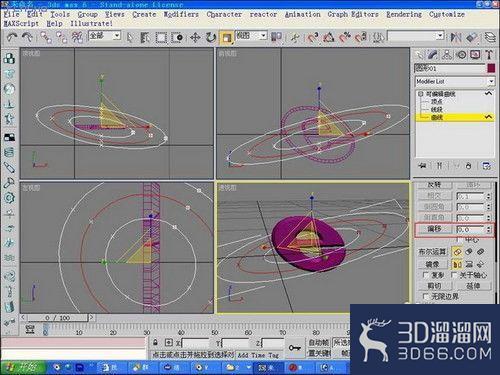This screenshot has height=375, width=500.
Task: Click the 反转 button at rollout top
Action: 434,184
